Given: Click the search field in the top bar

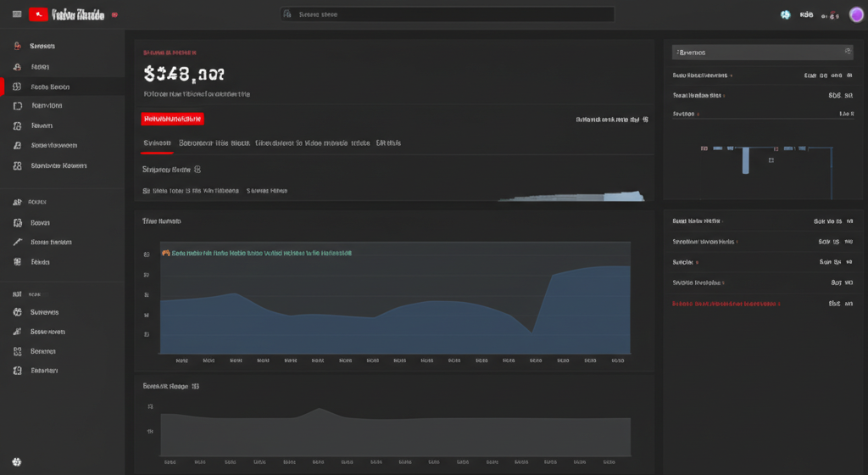Looking at the screenshot, I should pyautogui.click(x=447, y=14).
